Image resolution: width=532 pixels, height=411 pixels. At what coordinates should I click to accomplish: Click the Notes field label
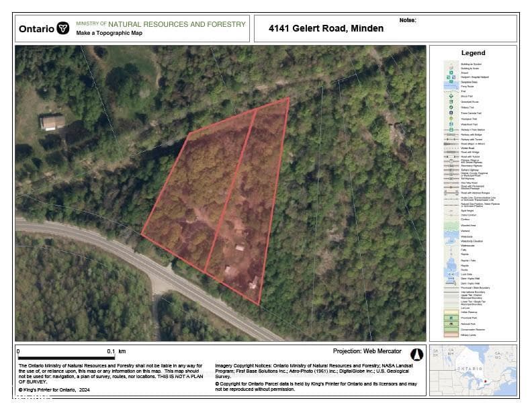pyautogui.click(x=408, y=20)
